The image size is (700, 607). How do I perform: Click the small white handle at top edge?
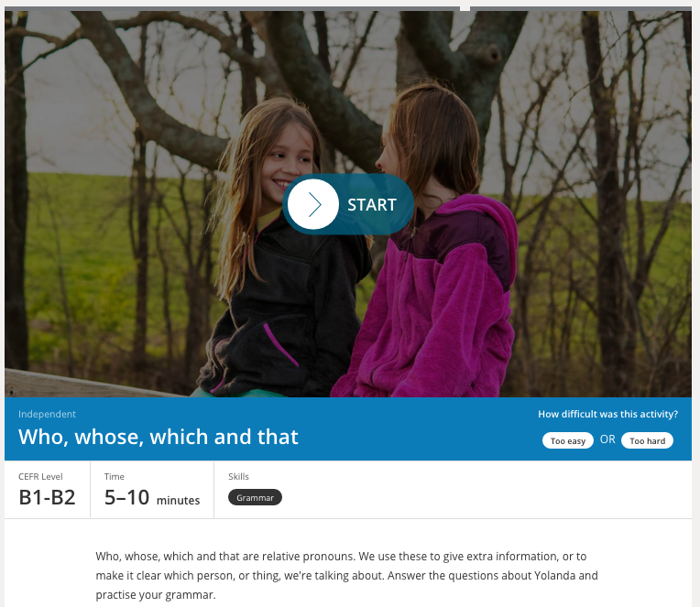pyautogui.click(x=465, y=8)
